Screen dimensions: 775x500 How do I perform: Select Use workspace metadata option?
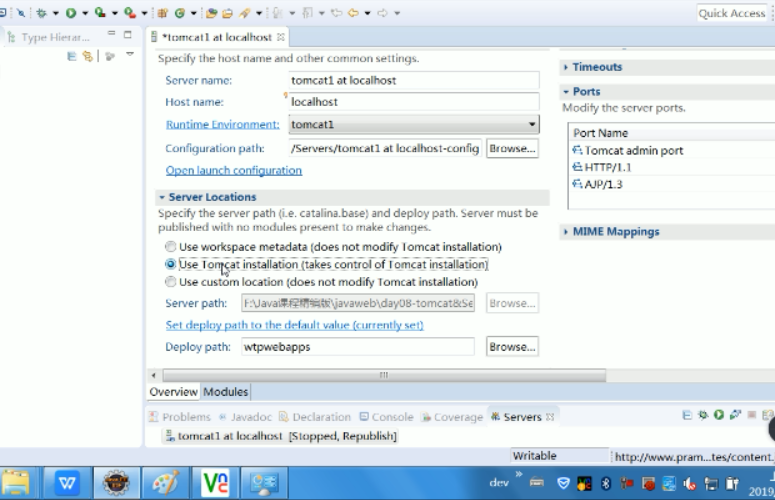(x=170, y=246)
